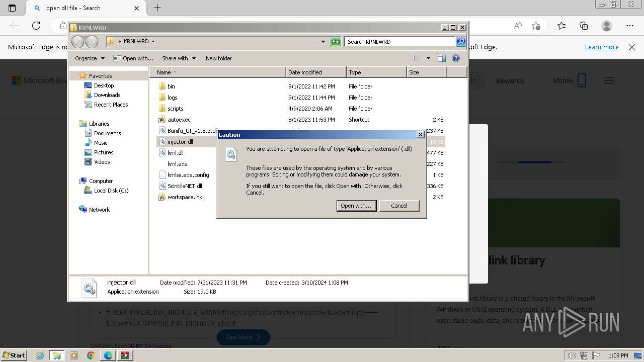The width and height of the screenshot is (644, 362).
Task: Open Edge profile icon
Action: 607,26
